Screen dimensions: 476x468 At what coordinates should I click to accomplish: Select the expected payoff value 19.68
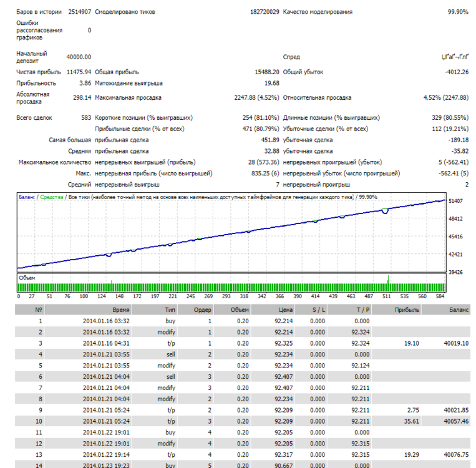(272, 83)
